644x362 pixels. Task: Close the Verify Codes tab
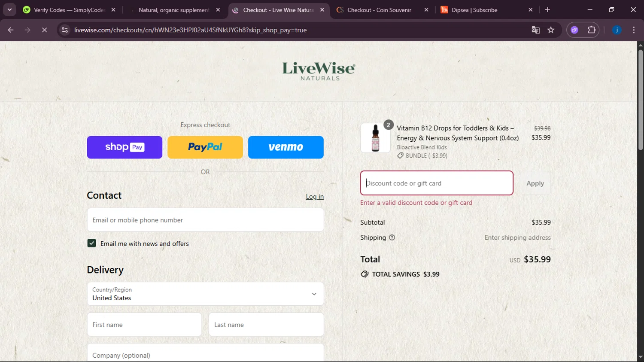pos(113,10)
